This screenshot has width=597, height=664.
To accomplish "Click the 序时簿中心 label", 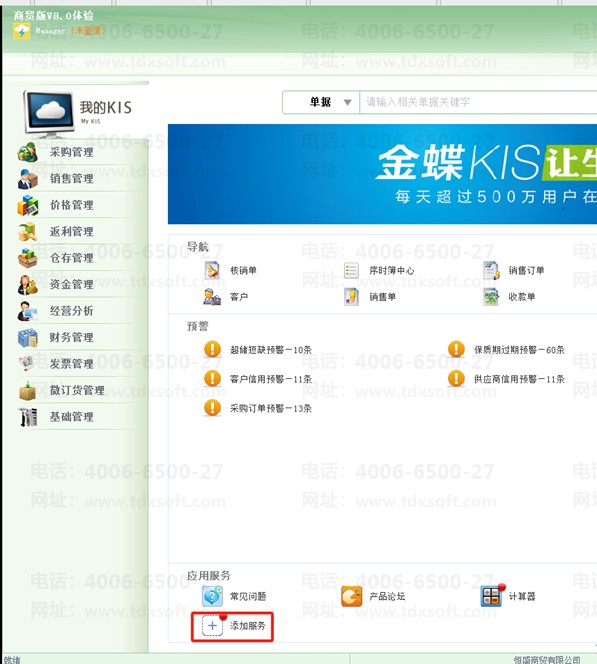I will click(392, 271).
